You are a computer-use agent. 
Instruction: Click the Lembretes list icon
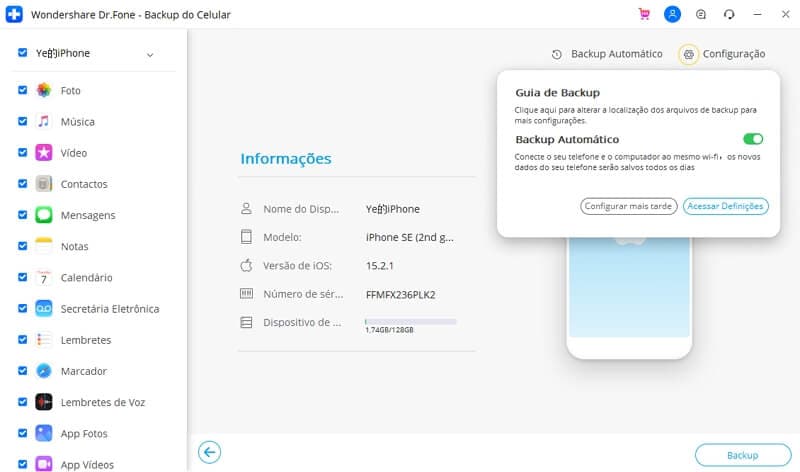tap(44, 339)
